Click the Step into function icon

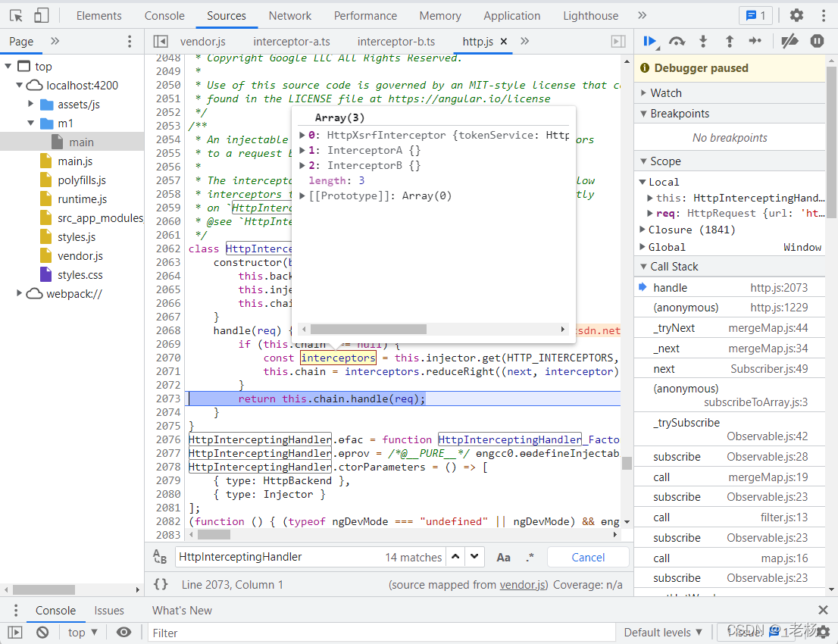coord(703,41)
